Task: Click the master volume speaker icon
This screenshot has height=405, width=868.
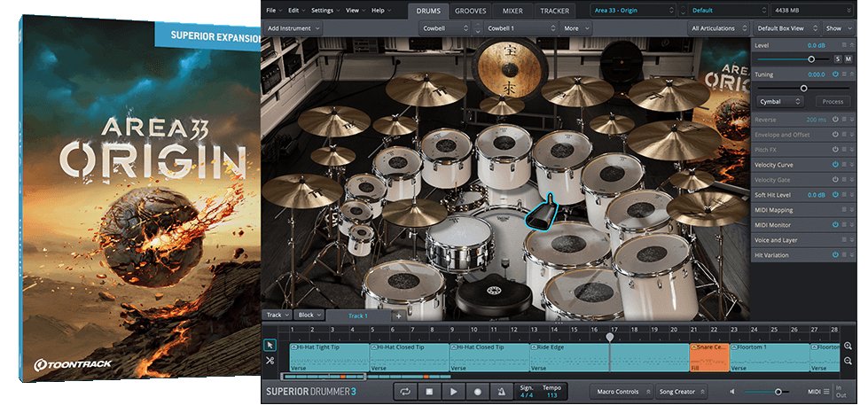Action: [732, 391]
